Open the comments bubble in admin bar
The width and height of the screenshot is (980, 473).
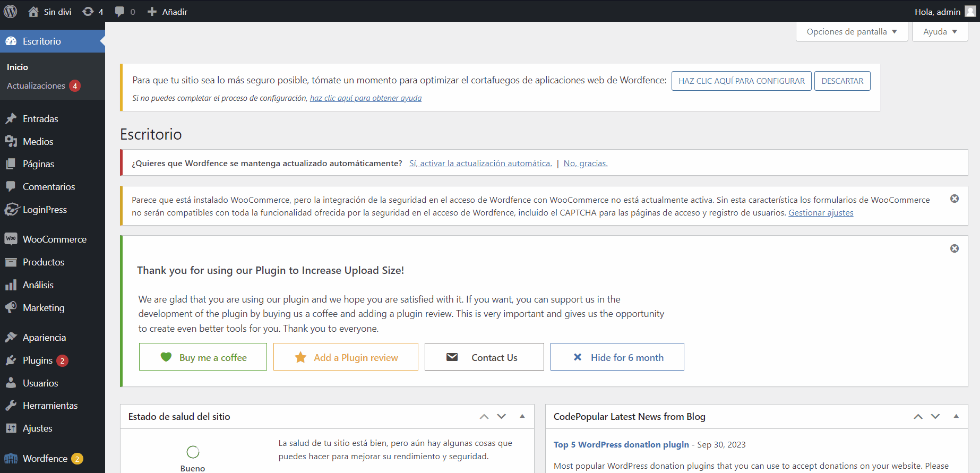(125, 11)
